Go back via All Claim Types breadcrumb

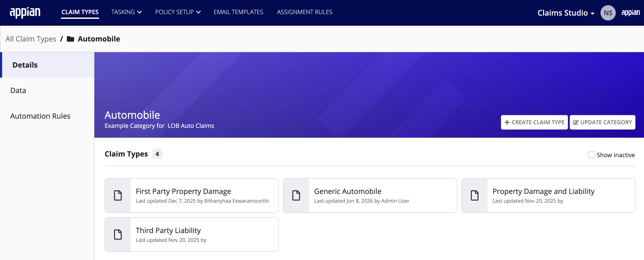(31, 39)
